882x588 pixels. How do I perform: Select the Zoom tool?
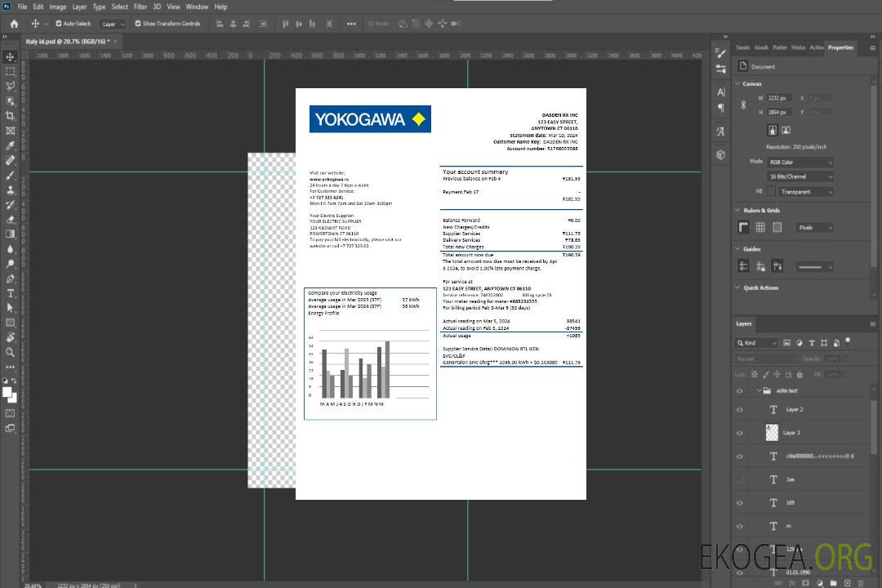tap(10, 352)
